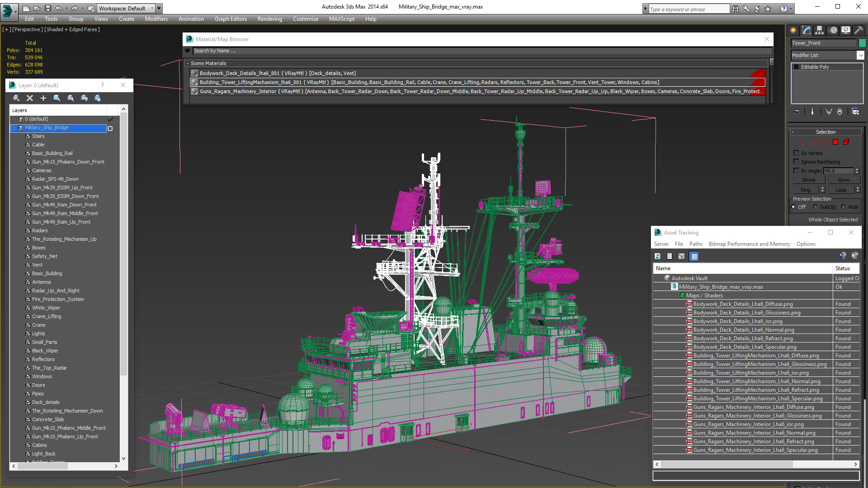
Task: Click the Hide/Unhide All Layers icon
Action: [x=84, y=98]
